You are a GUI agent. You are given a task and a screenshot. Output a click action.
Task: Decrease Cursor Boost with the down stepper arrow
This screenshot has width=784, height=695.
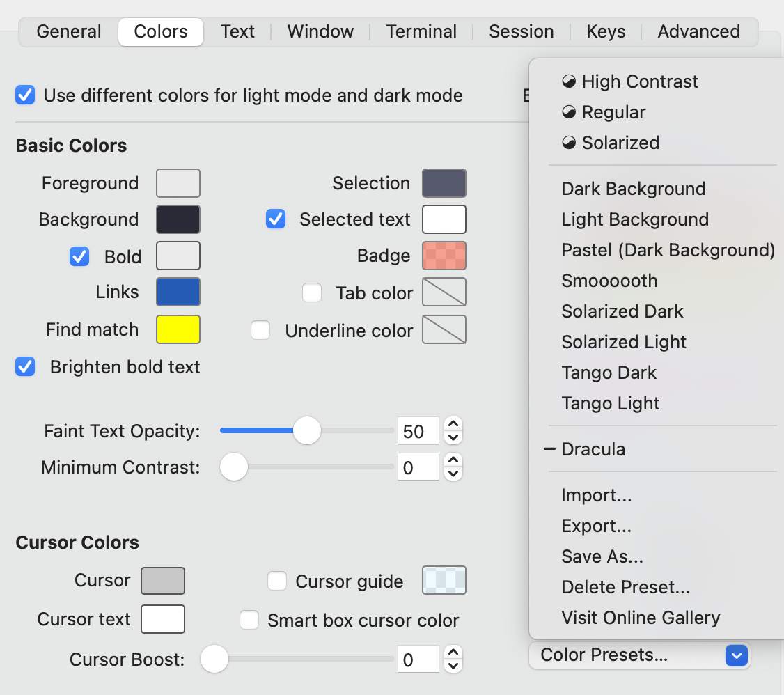click(453, 666)
